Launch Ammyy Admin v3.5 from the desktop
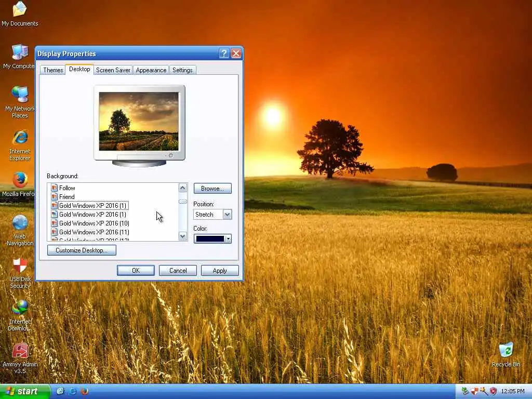This screenshot has height=399, width=532. (x=20, y=358)
